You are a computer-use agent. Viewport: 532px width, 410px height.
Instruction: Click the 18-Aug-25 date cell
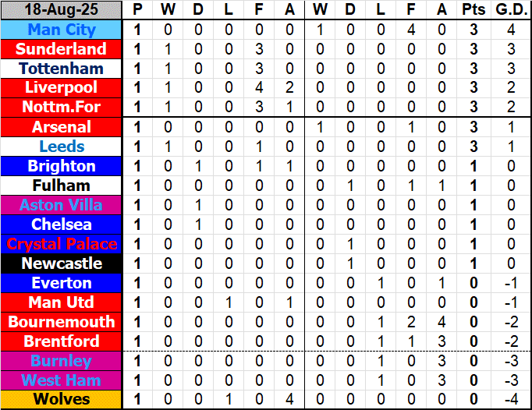[x=62, y=10]
